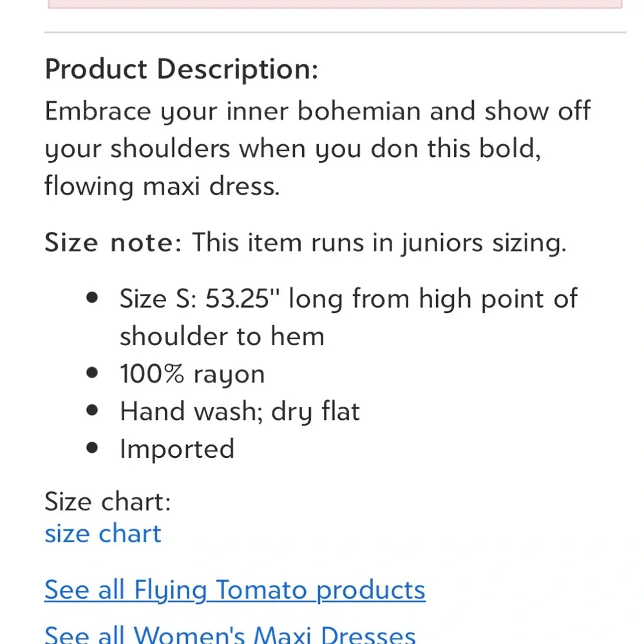Image resolution: width=644 pixels, height=644 pixels.
Task: Click the 'Size S: 53.25" long' line
Action: [x=348, y=299]
